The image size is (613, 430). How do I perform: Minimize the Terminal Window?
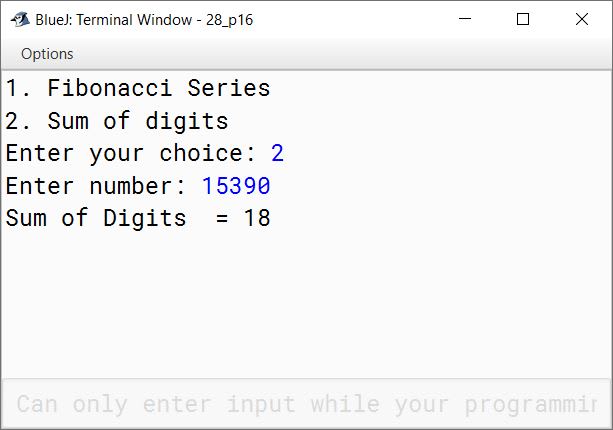(465, 19)
